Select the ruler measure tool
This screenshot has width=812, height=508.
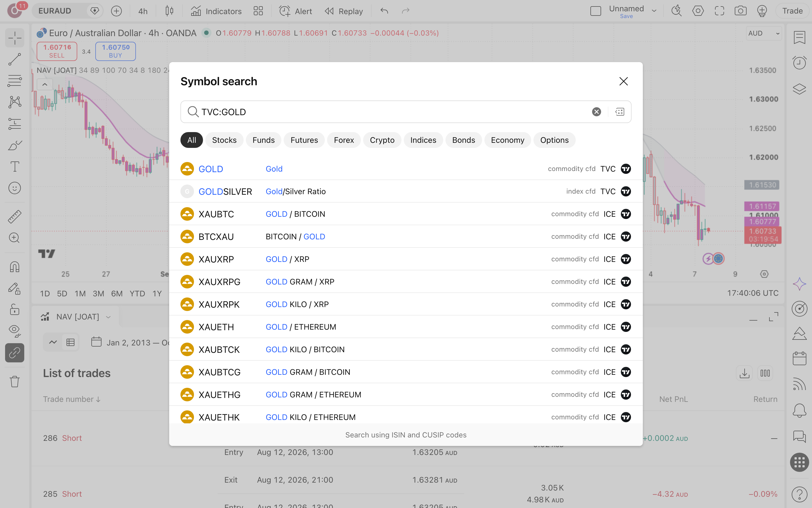(x=14, y=217)
